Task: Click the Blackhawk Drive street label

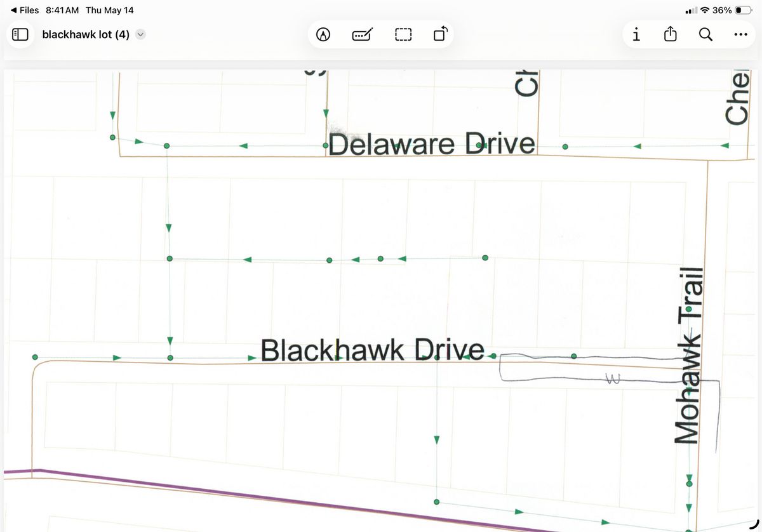Action: coord(373,350)
